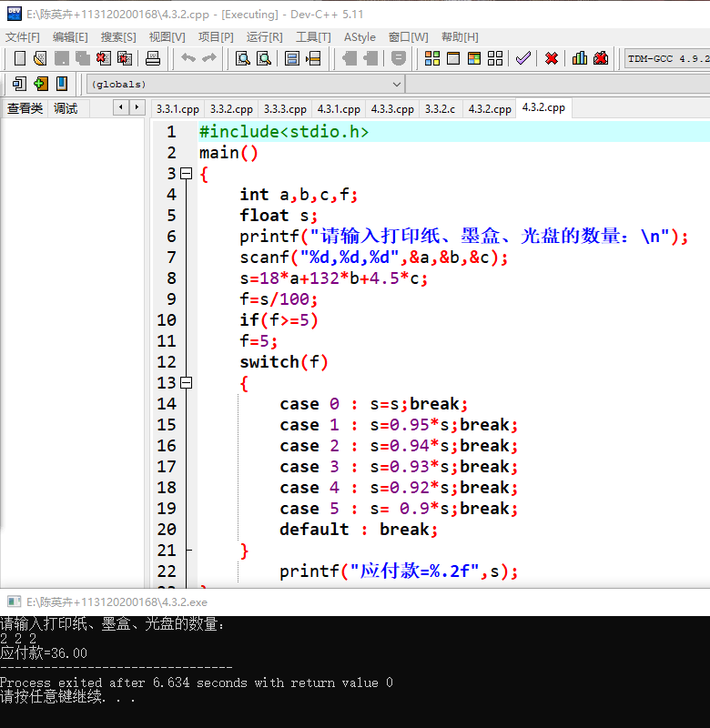Redo the last edit
Screen dimensions: 710x728
click(209, 58)
